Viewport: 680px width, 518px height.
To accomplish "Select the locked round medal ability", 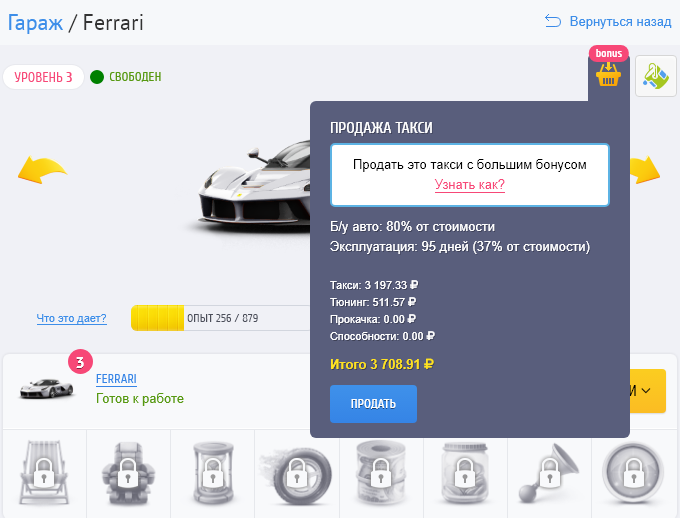I will click(633, 473).
